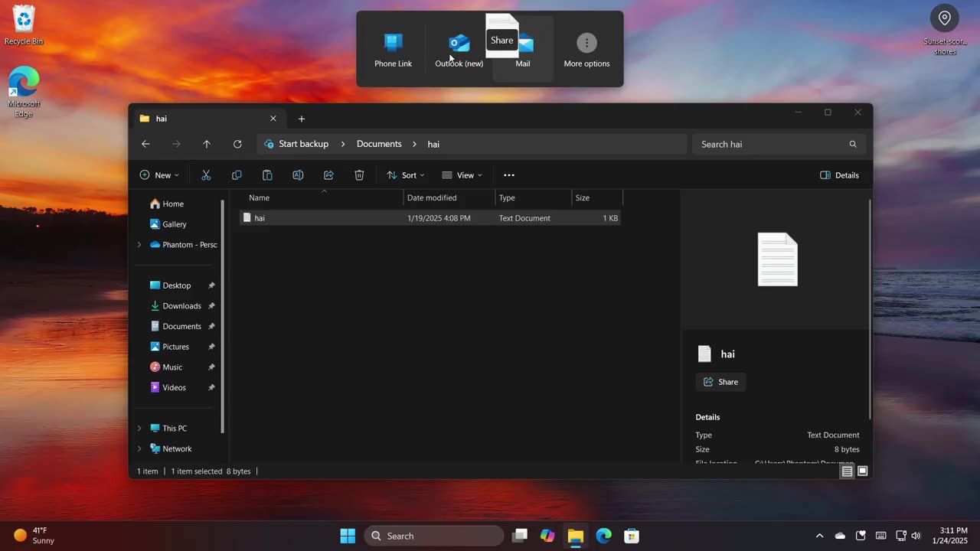Viewport: 980px width, 551px height.
Task: Open Recycle Bin on desktop
Action: pyautogui.click(x=24, y=25)
